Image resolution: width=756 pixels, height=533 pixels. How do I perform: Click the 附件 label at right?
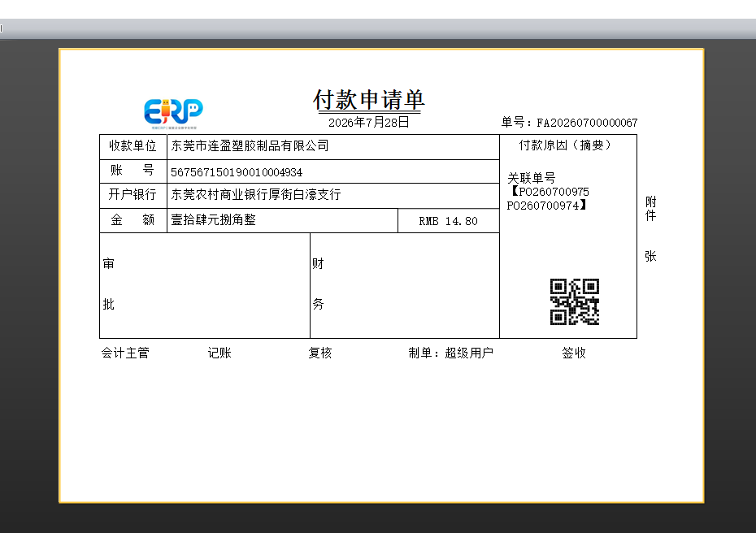point(651,209)
